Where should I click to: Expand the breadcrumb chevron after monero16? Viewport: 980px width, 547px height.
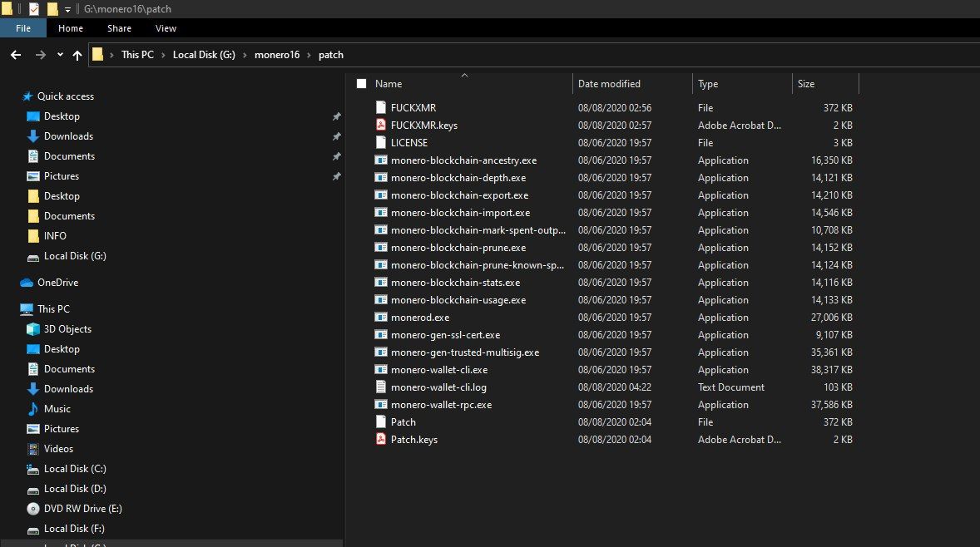click(309, 55)
